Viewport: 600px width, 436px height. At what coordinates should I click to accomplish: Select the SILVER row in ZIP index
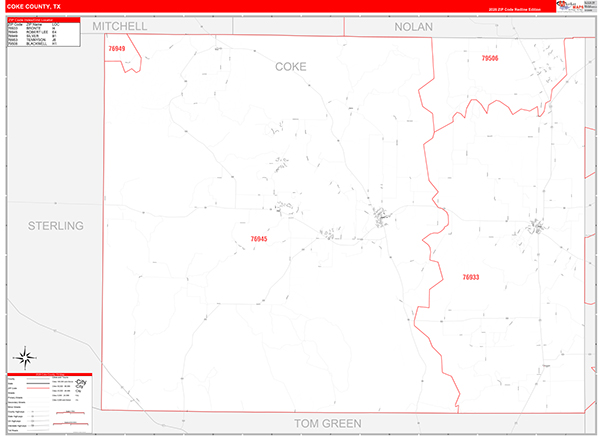tap(33, 36)
